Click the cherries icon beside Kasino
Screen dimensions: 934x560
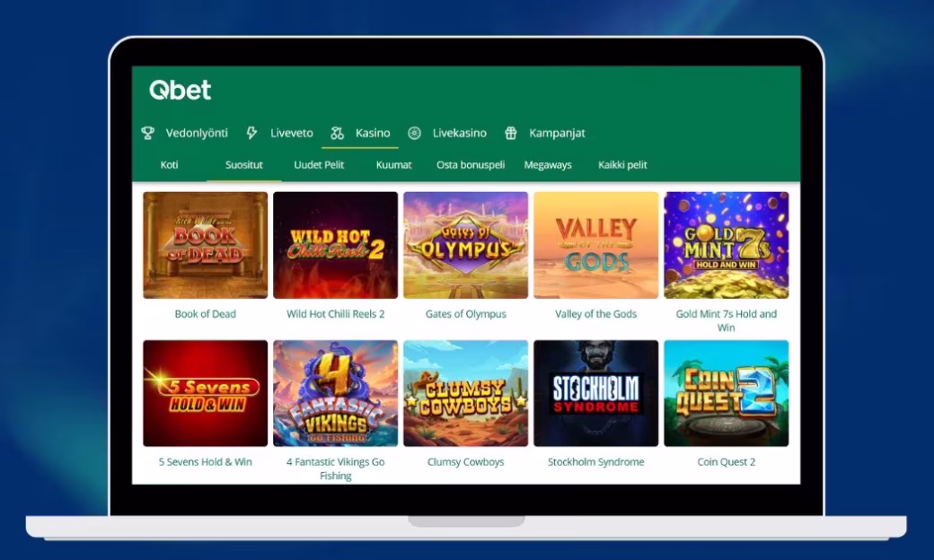337,133
